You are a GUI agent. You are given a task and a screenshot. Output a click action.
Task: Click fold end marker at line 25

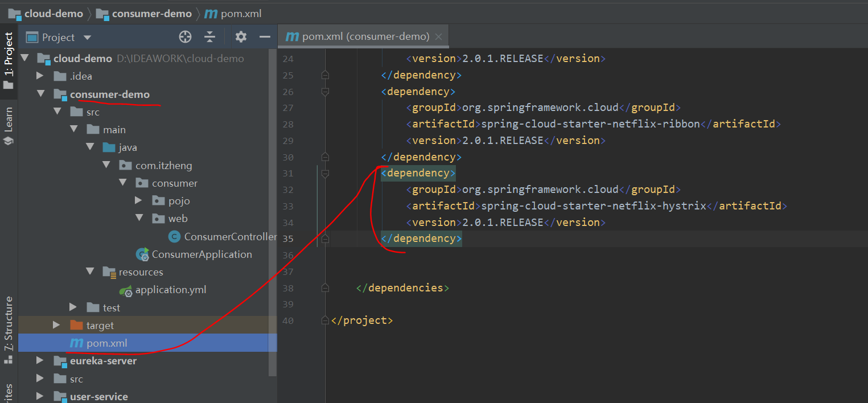pos(325,75)
